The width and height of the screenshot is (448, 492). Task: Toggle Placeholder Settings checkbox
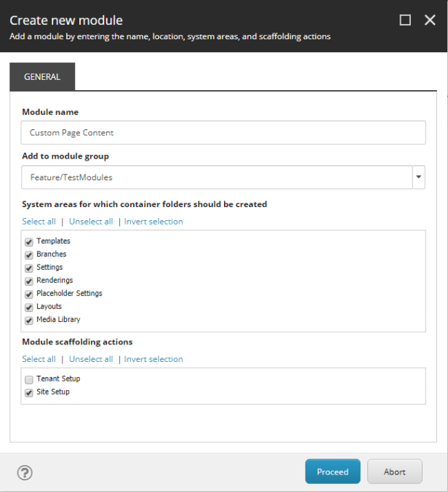click(29, 294)
